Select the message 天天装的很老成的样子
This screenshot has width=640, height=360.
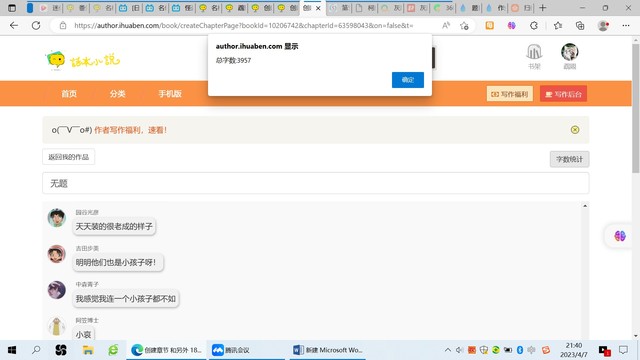pyautogui.click(x=114, y=227)
